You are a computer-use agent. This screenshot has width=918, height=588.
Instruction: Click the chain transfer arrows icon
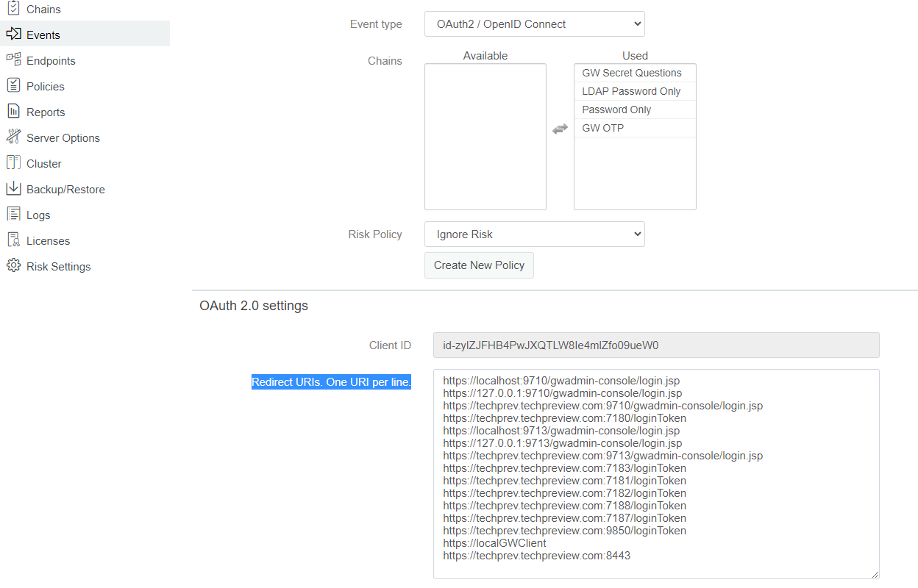click(560, 129)
